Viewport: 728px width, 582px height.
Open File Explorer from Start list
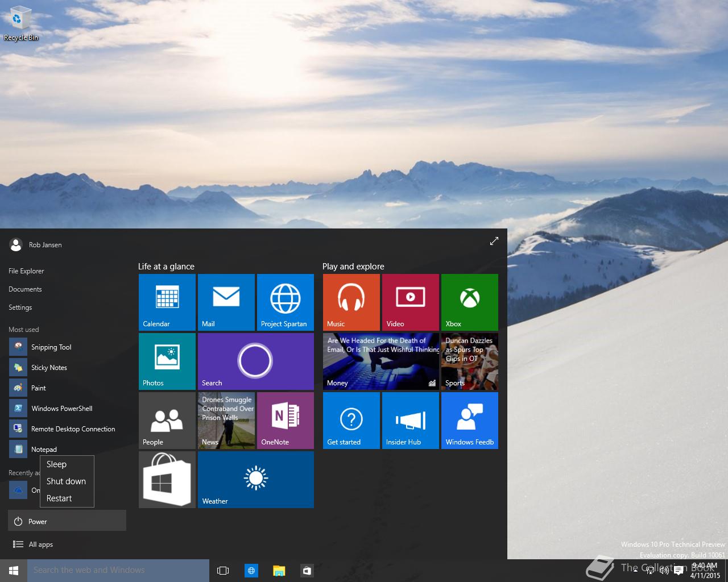[26, 271]
